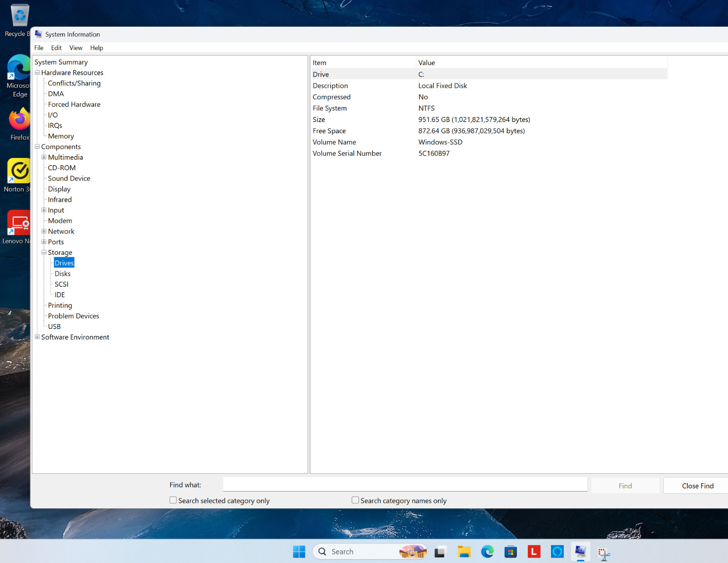Screen dimensions: 728x563
Task: Collapse the Components tree node
Action: click(x=37, y=147)
